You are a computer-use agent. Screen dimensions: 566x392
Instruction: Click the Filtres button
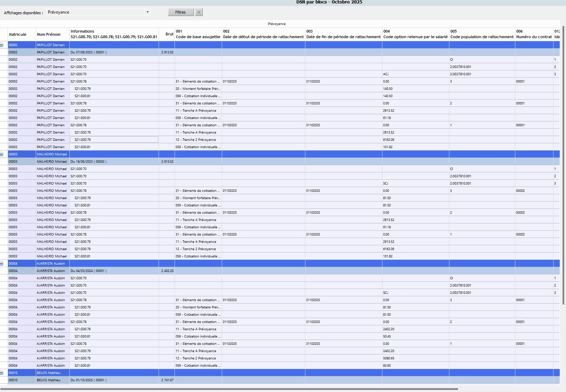point(180,12)
